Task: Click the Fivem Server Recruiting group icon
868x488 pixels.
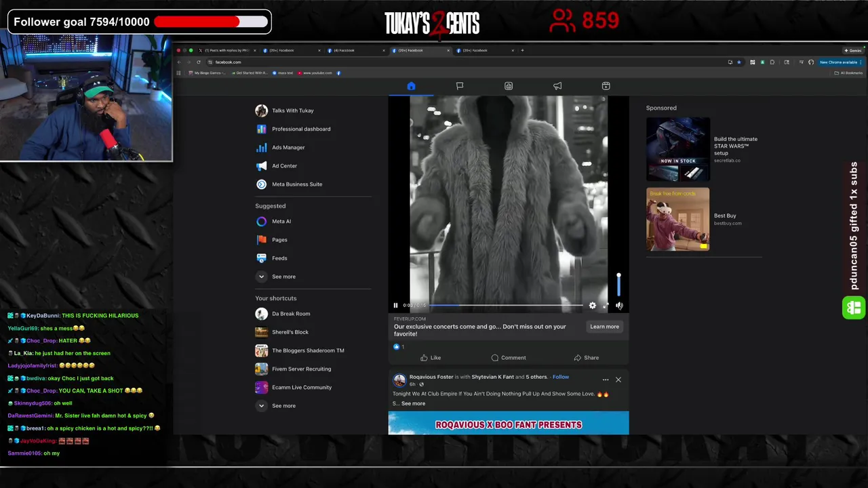Action: tap(261, 369)
